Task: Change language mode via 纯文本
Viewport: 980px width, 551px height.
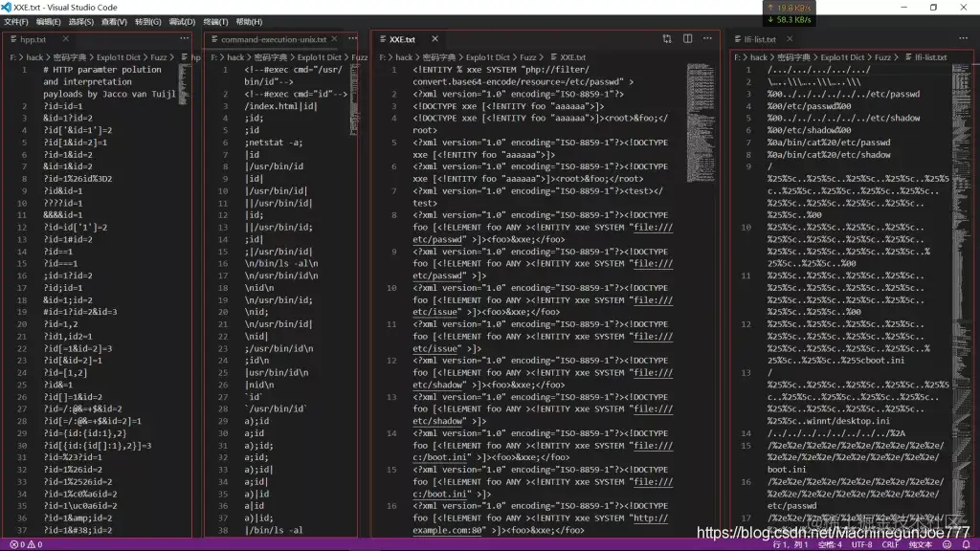Action: (920, 544)
